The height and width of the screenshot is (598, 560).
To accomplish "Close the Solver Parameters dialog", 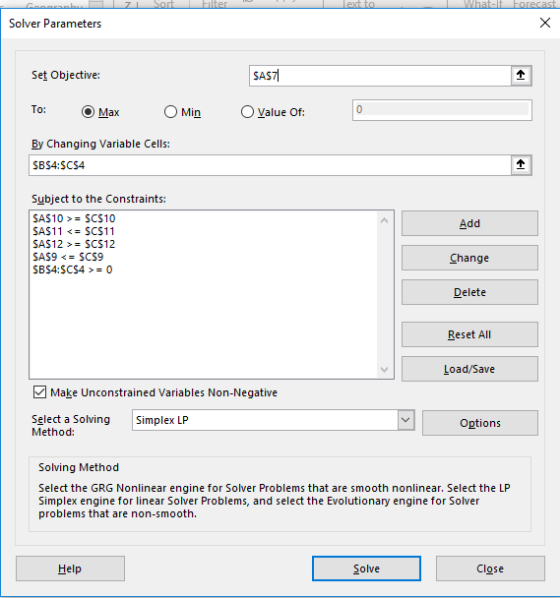I will click(545, 23).
